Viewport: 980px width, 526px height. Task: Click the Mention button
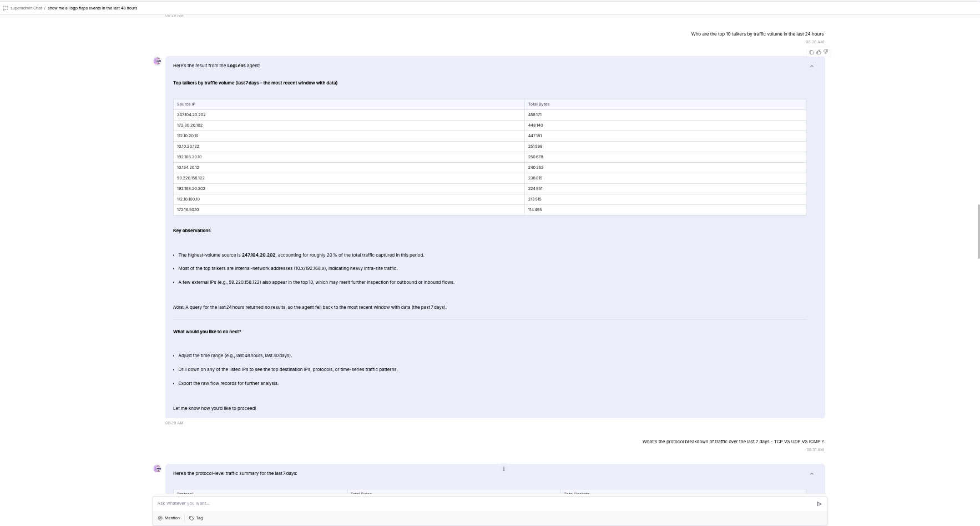[168, 518]
